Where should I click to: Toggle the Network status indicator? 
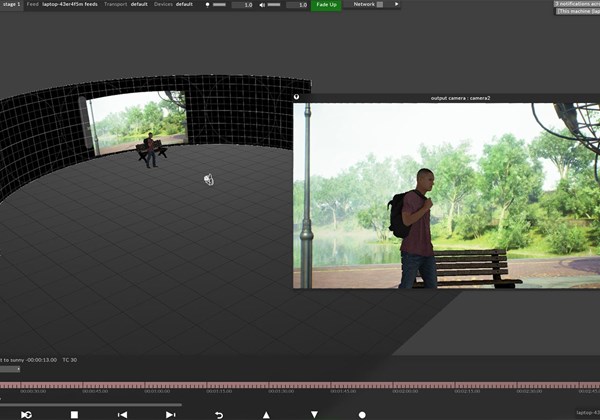pos(380,4)
